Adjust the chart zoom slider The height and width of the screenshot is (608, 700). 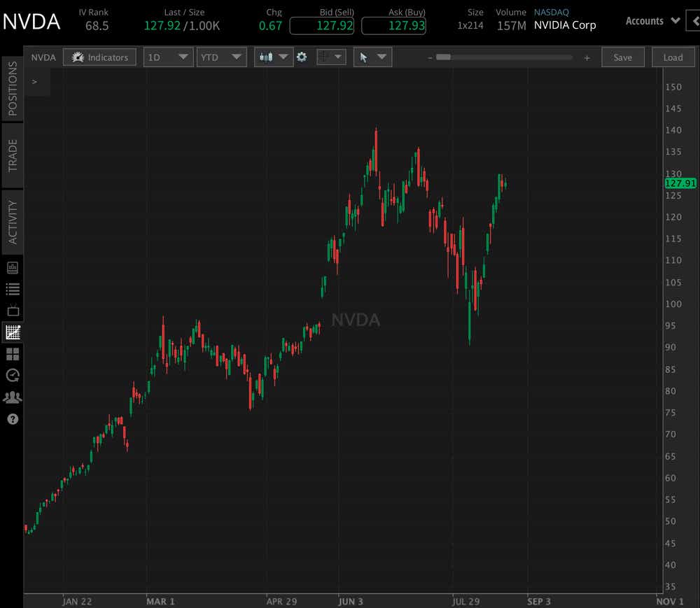[443, 57]
